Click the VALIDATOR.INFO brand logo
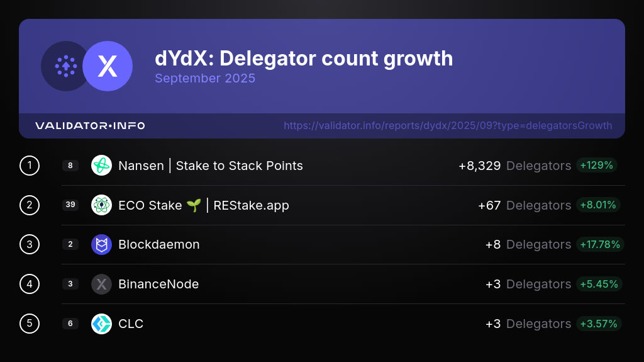The image size is (644, 362). point(90,126)
